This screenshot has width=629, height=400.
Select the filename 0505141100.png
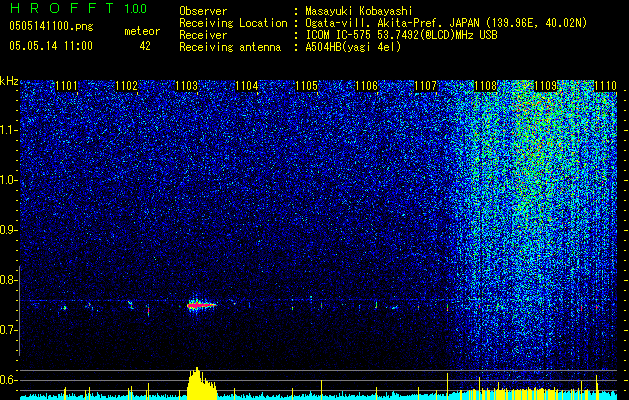[x=51, y=27]
